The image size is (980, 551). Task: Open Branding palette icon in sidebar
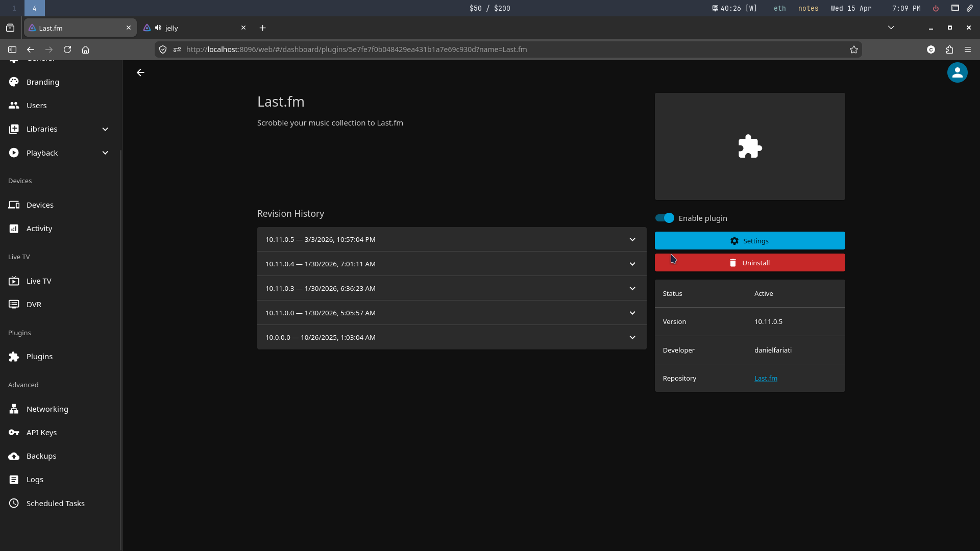pyautogui.click(x=14, y=82)
